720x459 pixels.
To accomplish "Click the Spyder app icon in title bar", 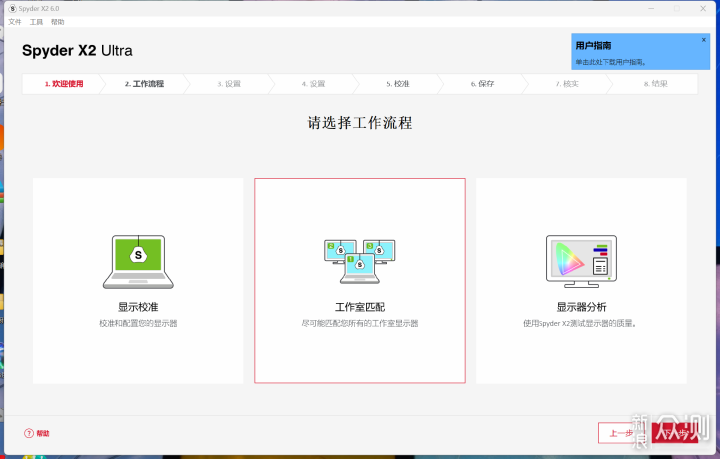I will (12, 8).
